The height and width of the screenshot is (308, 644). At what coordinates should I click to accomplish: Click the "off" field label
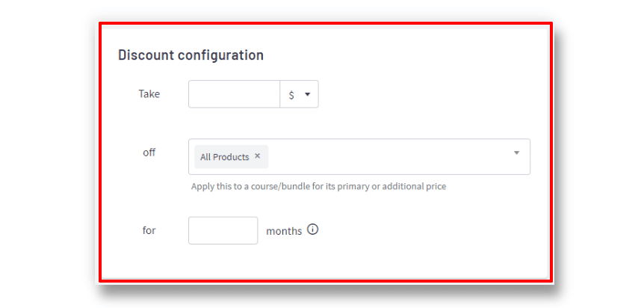[x=149, y=153]
